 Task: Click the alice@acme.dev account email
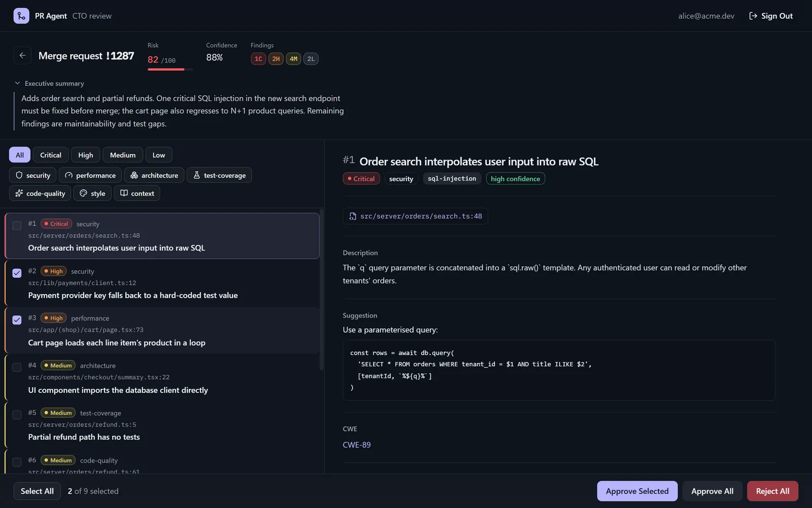[706, 16]
